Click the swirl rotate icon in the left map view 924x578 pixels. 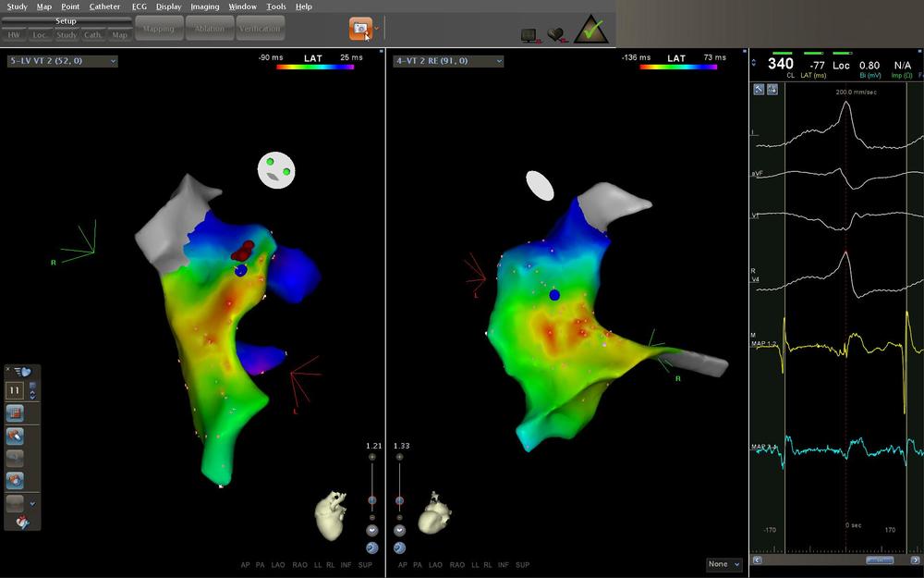click(x=372, y=547)
